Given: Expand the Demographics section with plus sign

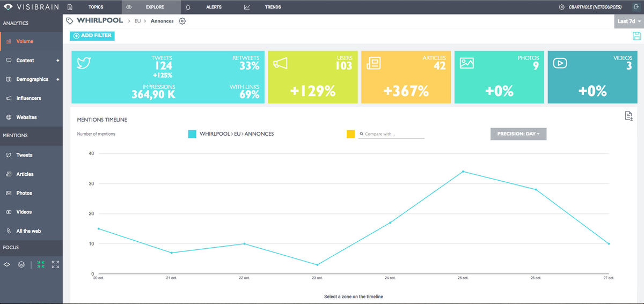Looking at the screenshot, I should pyautogui.click(x=57, y=79).
